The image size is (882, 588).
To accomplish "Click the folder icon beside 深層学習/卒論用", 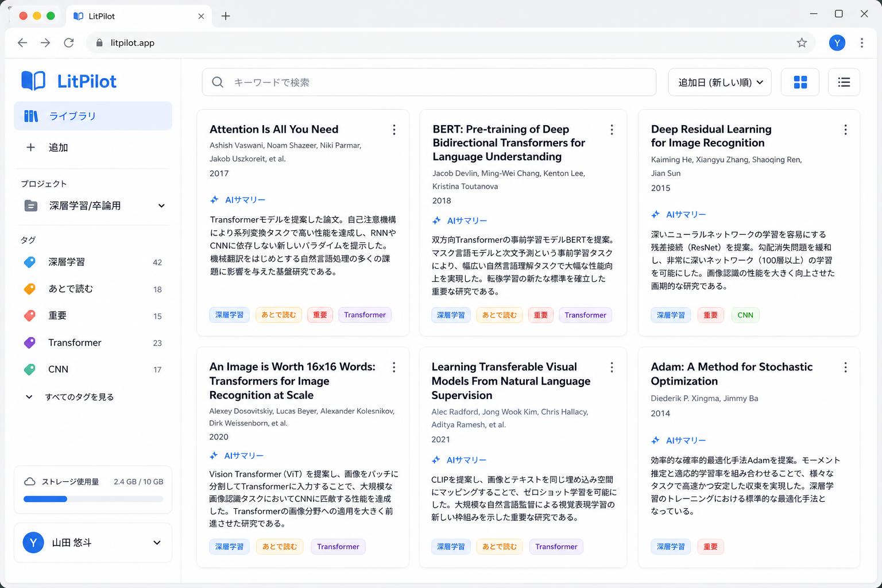I will pyautogui.click(x=31, y=206).
